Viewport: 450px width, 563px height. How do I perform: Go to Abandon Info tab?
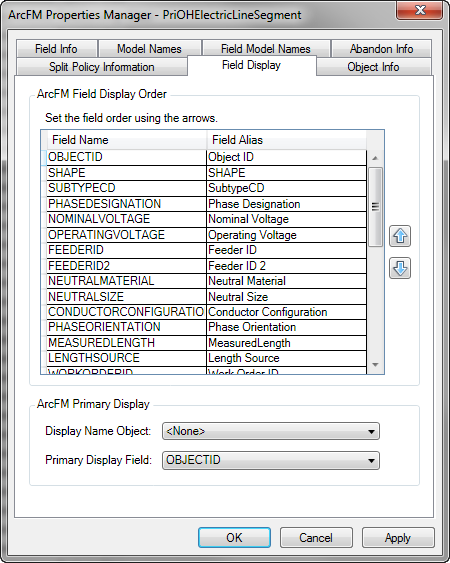click(381, 49)
